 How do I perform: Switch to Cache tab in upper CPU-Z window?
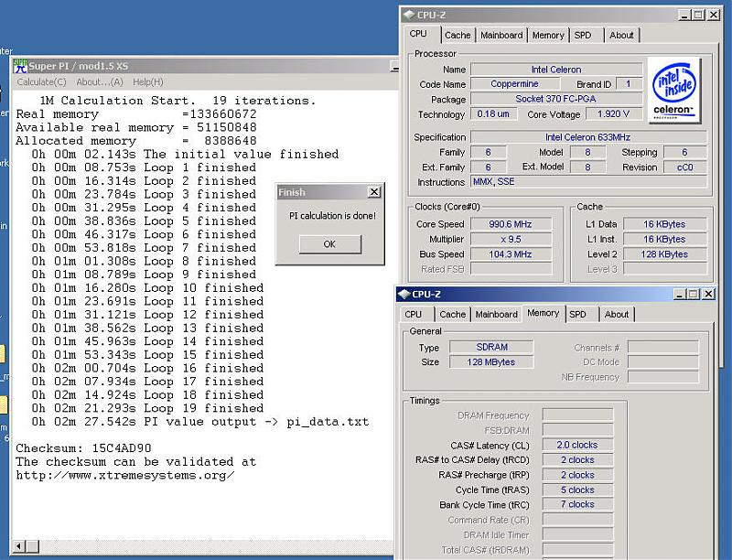click(x=457, y=35)
